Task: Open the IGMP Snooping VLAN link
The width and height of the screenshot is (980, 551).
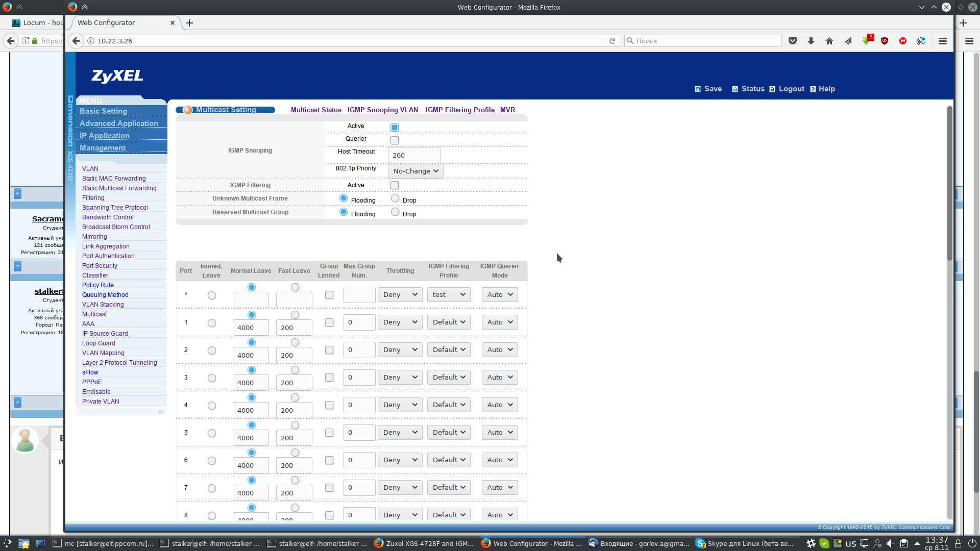Action: pyautogui.click(x=383, y=110)
